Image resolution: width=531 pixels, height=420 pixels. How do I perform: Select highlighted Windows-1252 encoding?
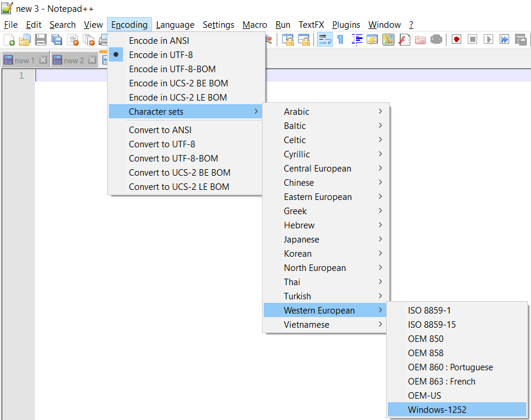tap(457, 410)
